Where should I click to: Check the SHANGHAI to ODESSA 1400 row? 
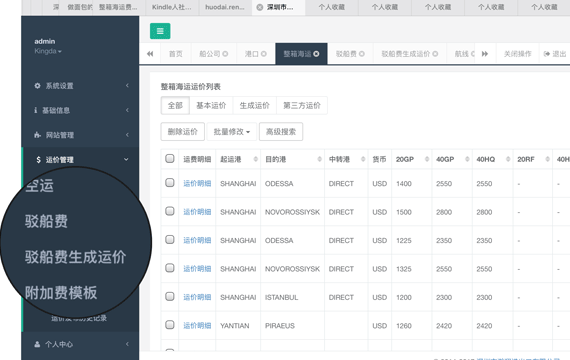[170, 183]
